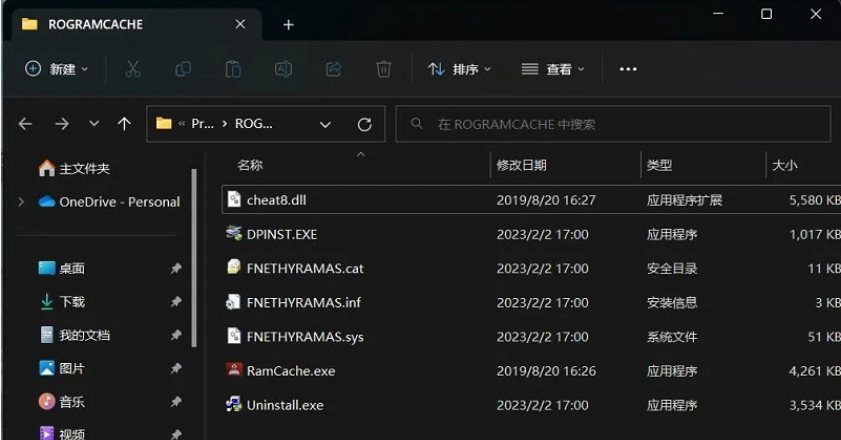Click the sidebar vertical scrollbar

pos(194,258)
